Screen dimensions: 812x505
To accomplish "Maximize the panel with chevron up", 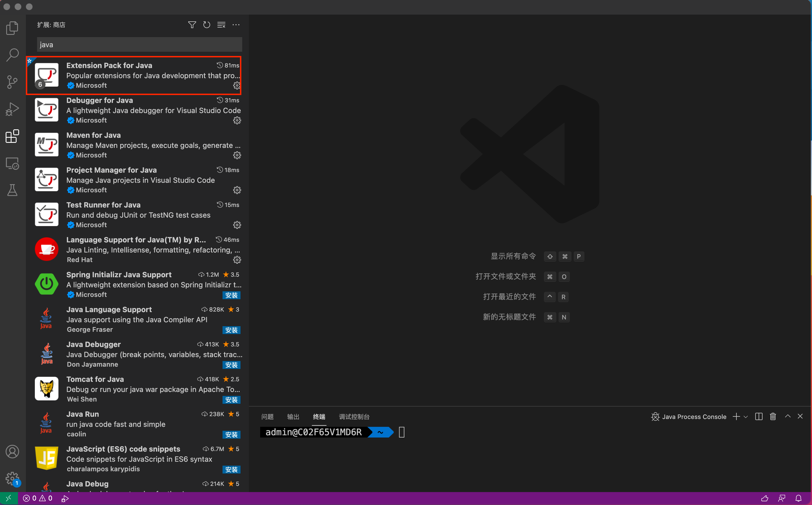I will click(x=788, y=416).
